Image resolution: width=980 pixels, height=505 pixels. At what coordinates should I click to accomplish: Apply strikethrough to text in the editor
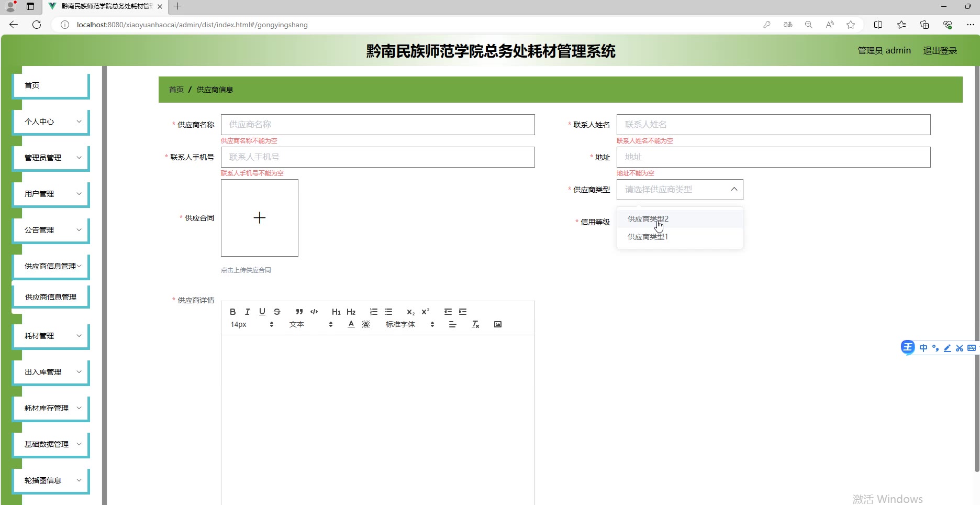[277, 312]
